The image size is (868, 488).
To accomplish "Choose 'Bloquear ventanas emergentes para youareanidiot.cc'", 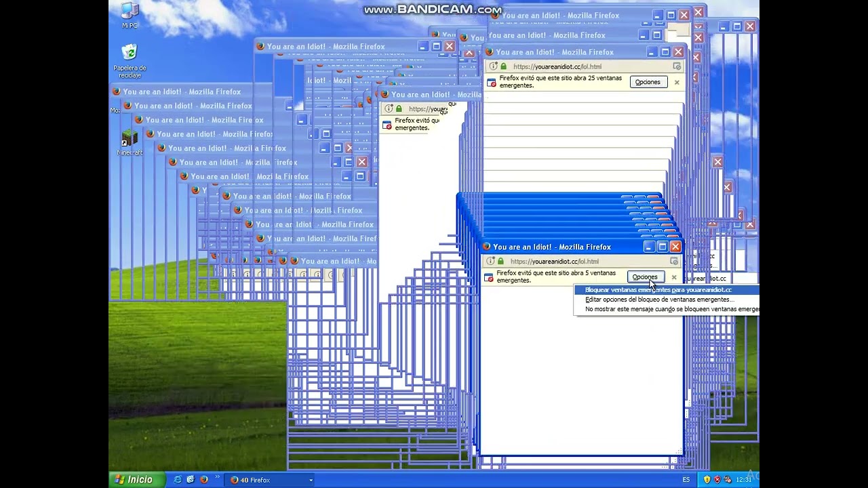I will 667,290.
